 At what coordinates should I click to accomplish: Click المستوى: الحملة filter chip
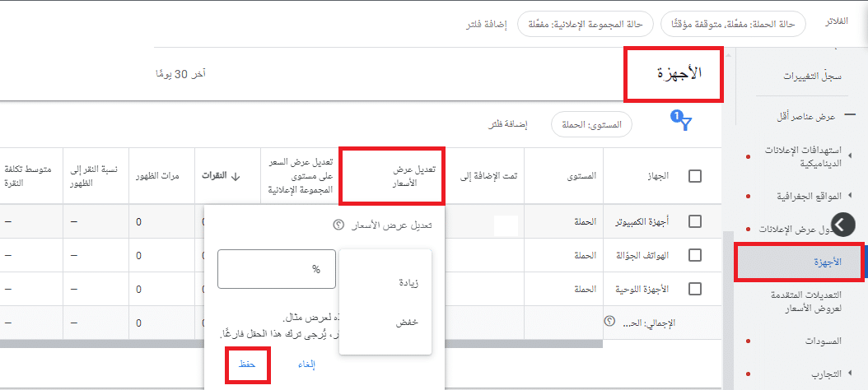pyautogui.click(x=591, y=125)
